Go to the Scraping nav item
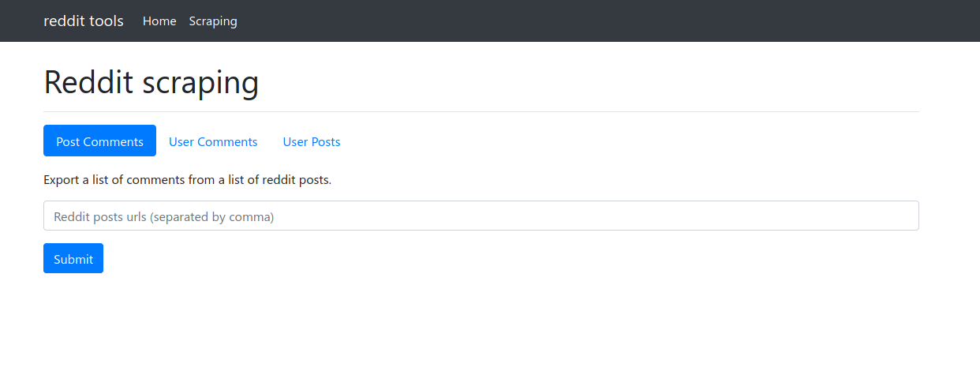Image resolution: width=980 pixels, height=379 pixels. pos(213,21)
